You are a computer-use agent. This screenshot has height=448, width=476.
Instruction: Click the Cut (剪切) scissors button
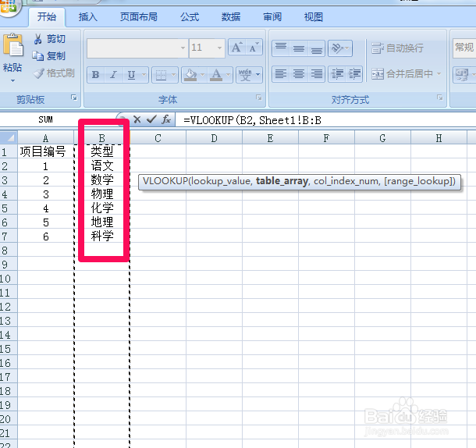pyautogui.click(x=49, y=39)
